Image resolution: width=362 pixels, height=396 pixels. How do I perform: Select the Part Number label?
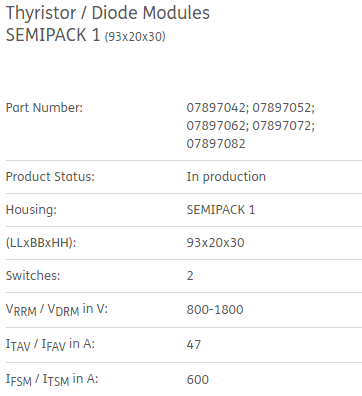pos(44,108)
